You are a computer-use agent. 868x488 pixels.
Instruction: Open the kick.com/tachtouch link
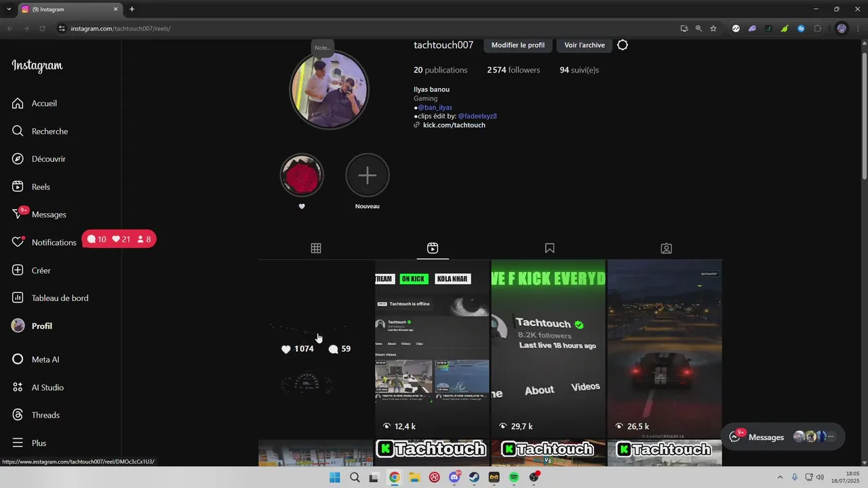coord(454,125)
